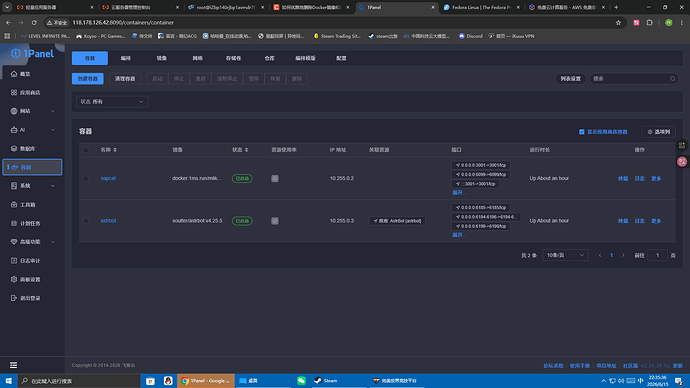Expand napcat port list via 展开

[458, 193]
